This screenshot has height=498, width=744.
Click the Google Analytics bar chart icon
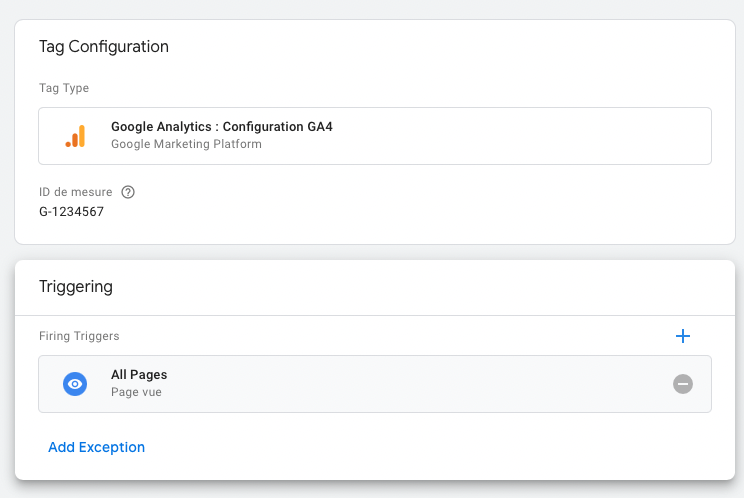75,136
